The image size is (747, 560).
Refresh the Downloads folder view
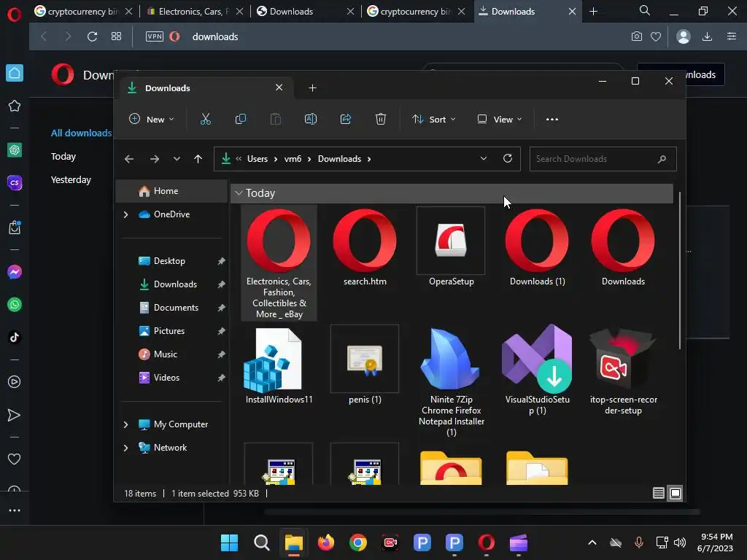[508, 158]
